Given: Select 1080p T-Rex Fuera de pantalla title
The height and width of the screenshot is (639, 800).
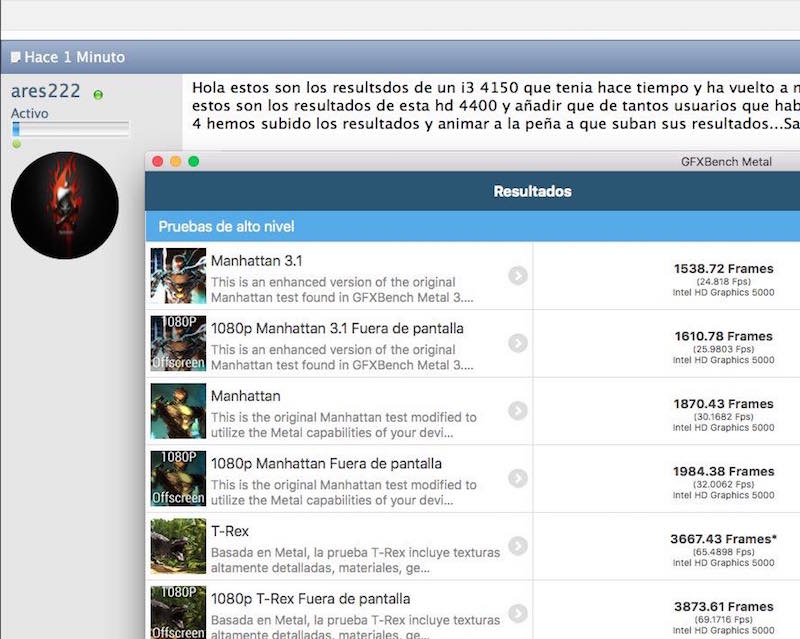Looking at the screenshot, I should (x=311, y=599).
